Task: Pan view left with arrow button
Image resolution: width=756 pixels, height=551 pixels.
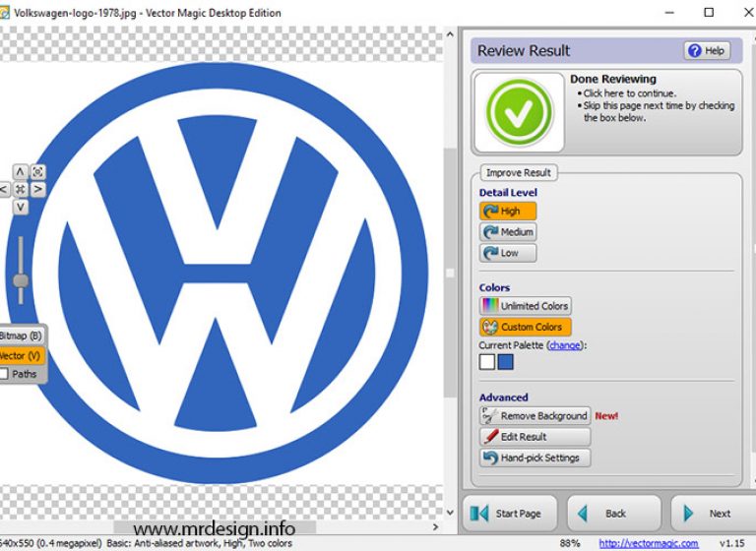Action: tap(4, 190)
